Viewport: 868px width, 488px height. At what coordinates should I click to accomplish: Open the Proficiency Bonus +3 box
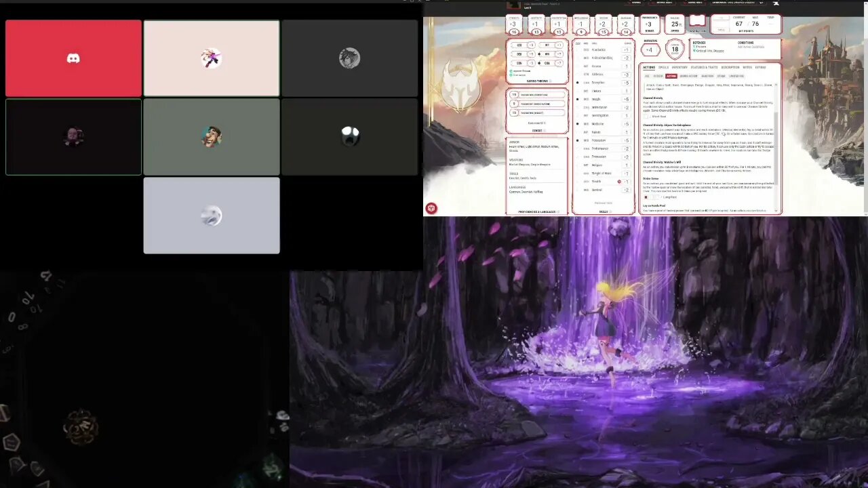point(650,24)
